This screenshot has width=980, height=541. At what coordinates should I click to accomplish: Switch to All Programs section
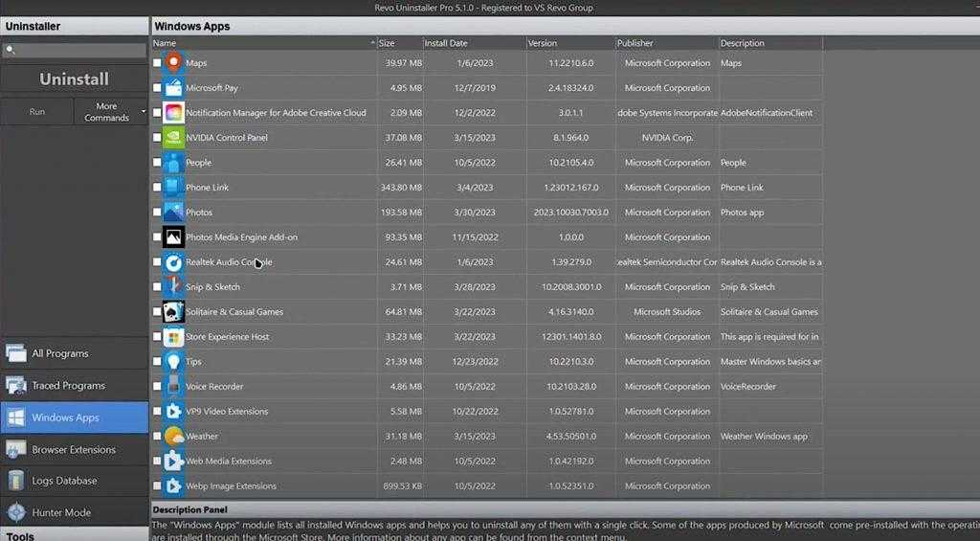(x=75, y=353)
